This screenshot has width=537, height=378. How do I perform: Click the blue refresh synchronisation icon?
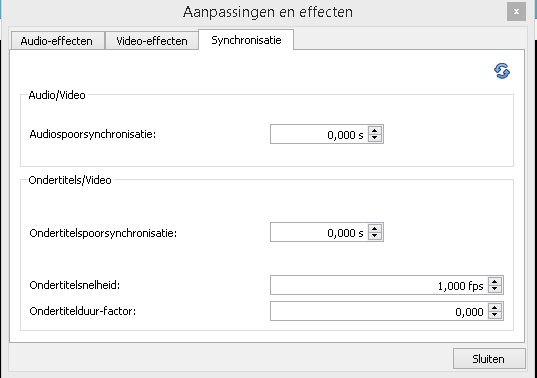[502, 71]
